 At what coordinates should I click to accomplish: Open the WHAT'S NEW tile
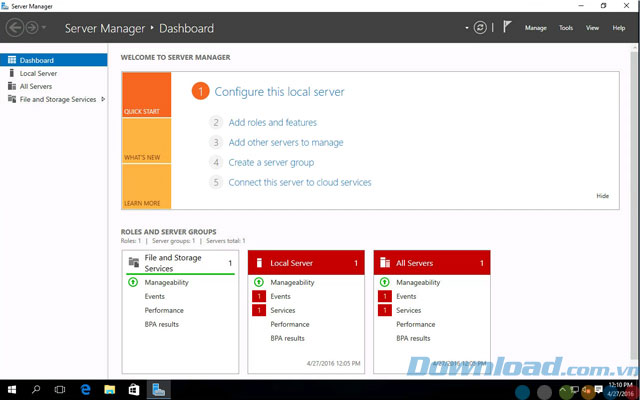pyautogui.click(x=146, y=141)
